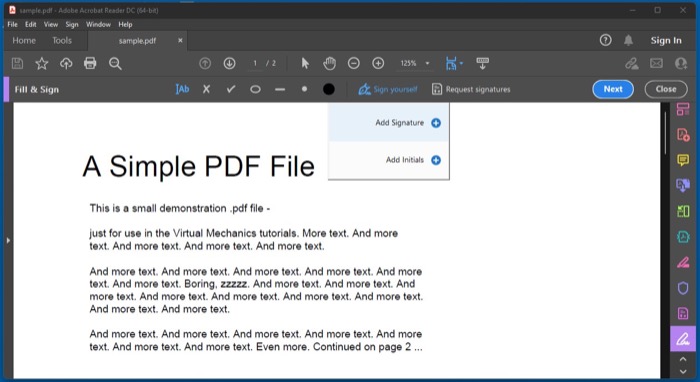The image size is (700, 382).
Task: Open the File menu
Action: 12,25
